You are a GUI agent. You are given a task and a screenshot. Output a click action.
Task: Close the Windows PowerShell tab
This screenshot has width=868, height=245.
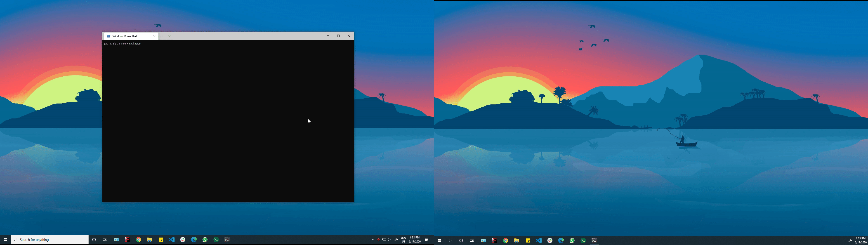pyautogui.click(x=154, y=36)
